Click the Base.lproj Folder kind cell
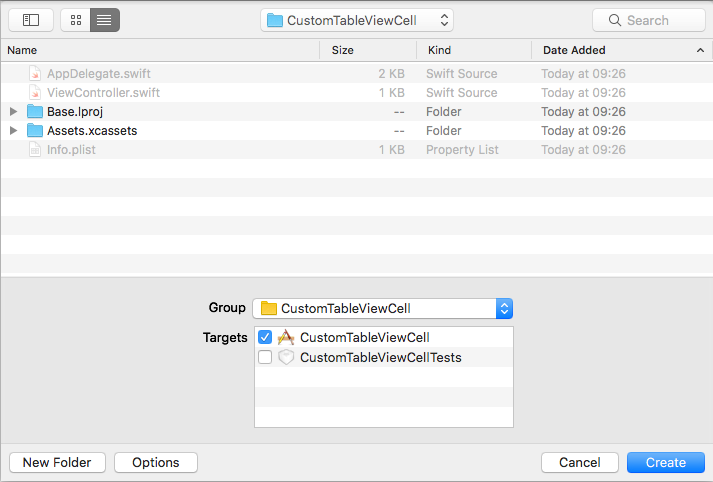This screenshot has width=713, height=482. 444,112
